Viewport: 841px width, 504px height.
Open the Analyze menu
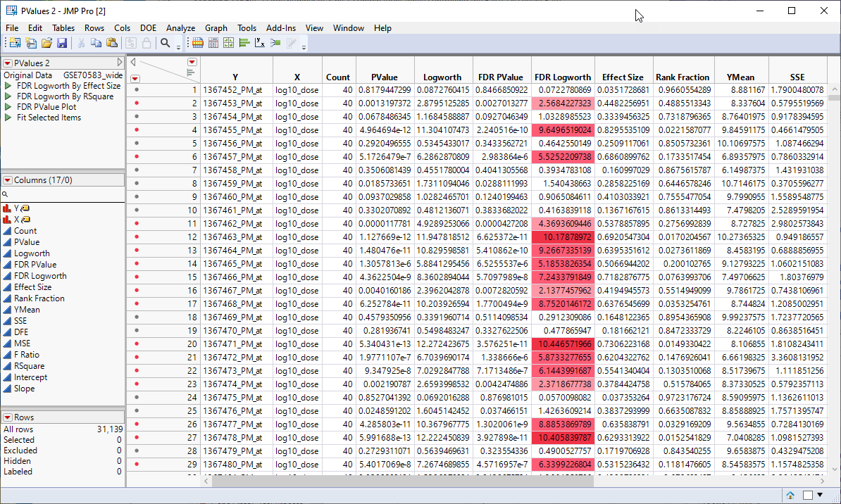click(x=180, y=28)
